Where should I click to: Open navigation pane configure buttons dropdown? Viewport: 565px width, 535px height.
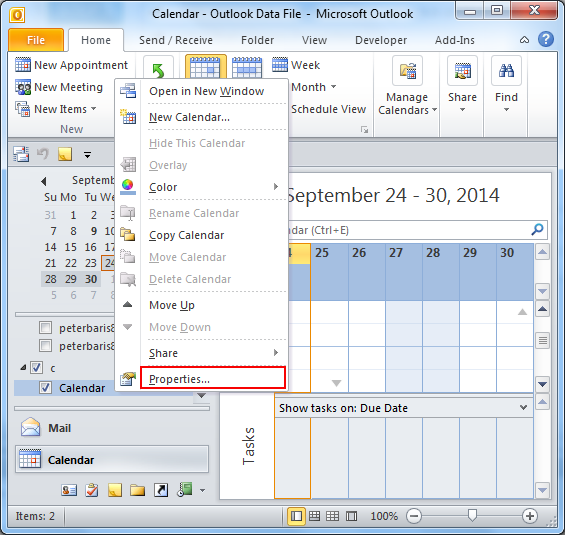click(203, 490)
